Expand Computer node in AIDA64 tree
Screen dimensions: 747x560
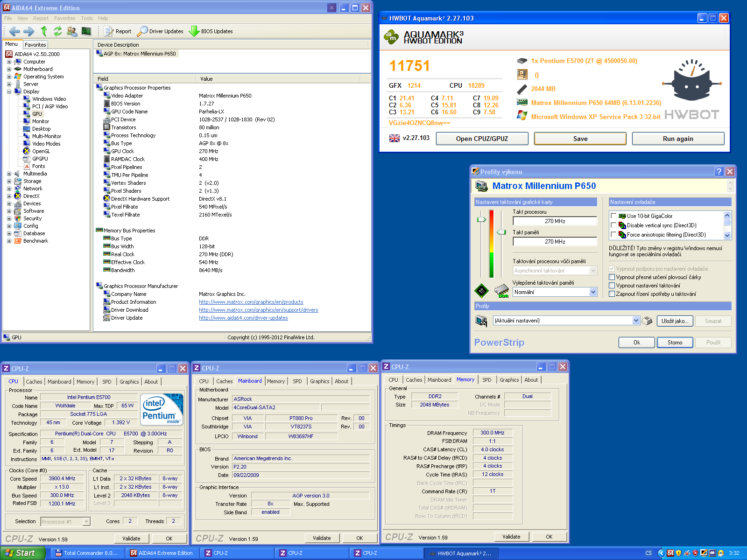[9, 62]
